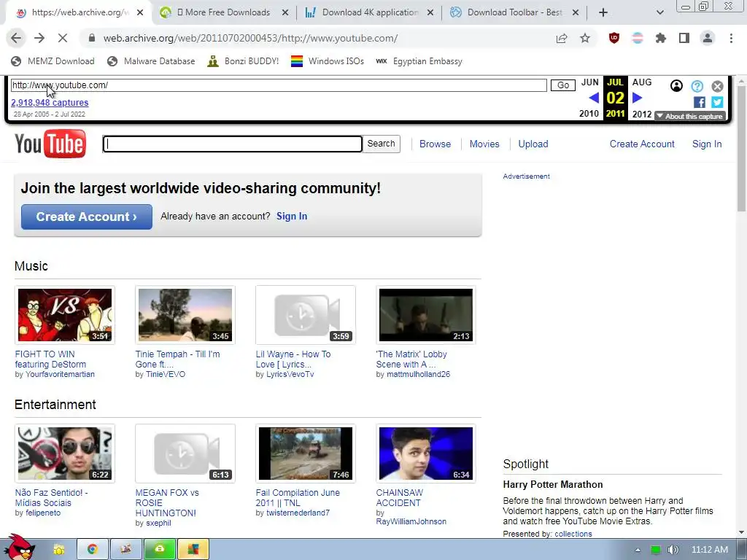The width and height of the screenshot is (747, 560).
Task: Open the striped flag extension icon
Action: point(638,38)
